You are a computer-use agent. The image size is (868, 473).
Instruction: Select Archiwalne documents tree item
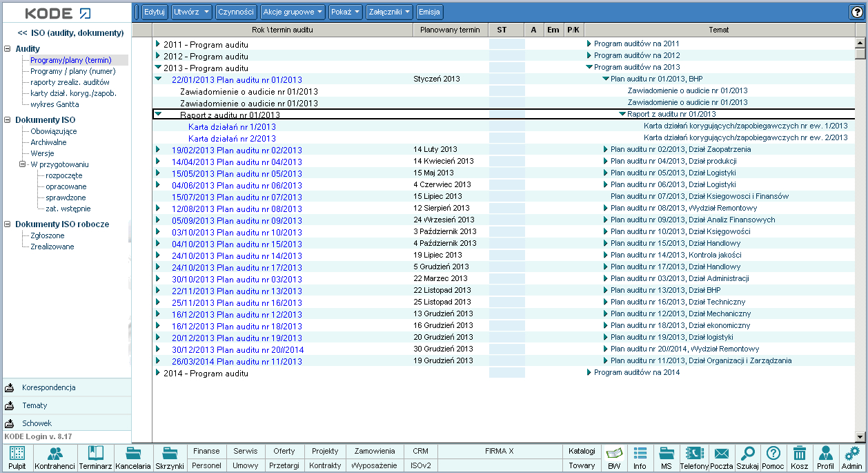pos(48,142)
